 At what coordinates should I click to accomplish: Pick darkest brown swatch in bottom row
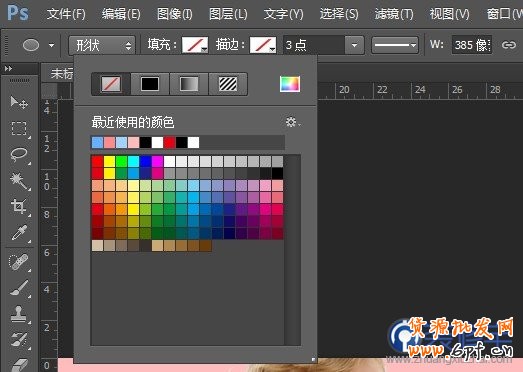[x=205, y=246]
